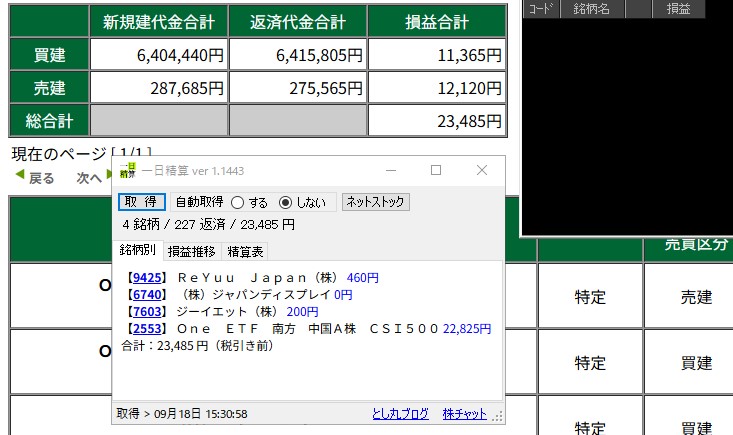Click the 一日精算 app icon
Viewport: 733px width, 435px height.
[x=128, y=171]
